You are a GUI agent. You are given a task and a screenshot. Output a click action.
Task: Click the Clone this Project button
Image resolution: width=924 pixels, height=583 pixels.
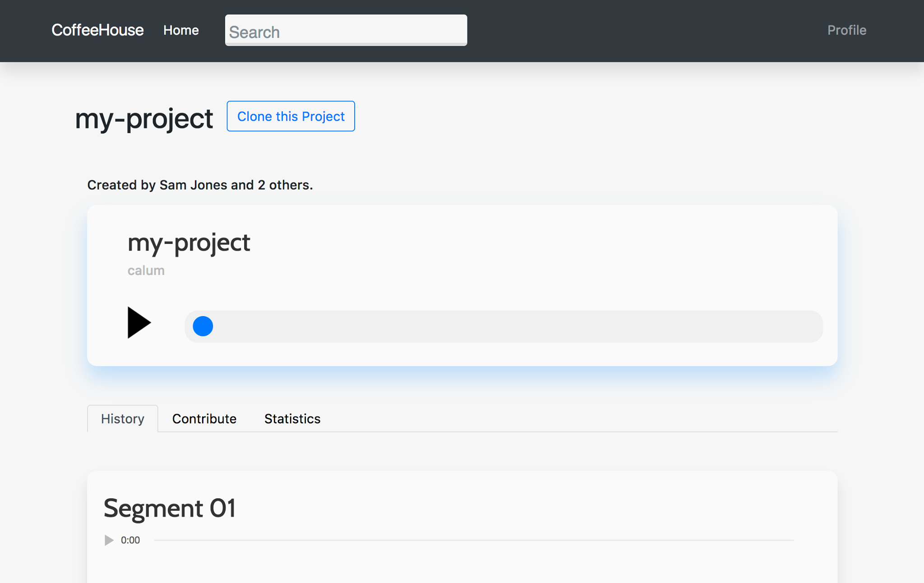click(291, 116)
